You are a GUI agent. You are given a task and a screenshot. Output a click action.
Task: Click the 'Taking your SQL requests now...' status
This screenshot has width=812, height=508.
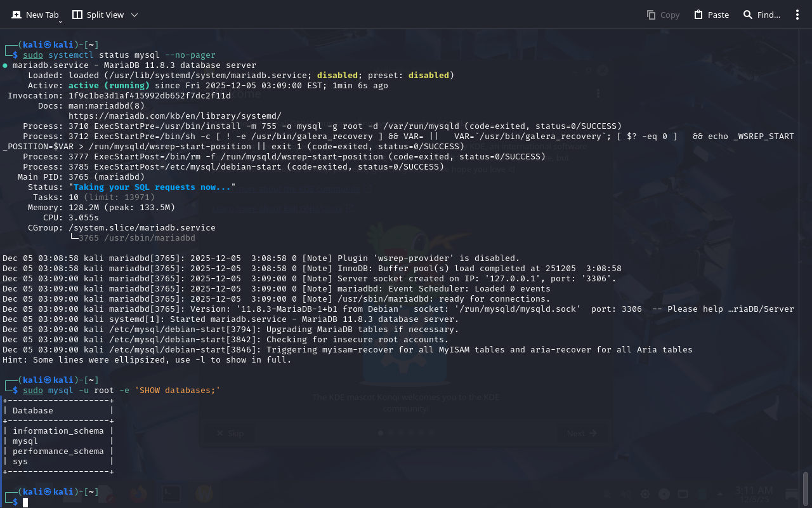point(152,187)
